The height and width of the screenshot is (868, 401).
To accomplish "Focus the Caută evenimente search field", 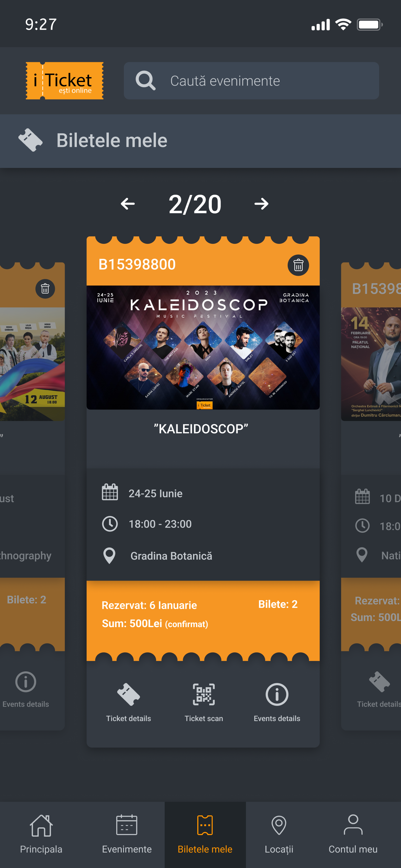I will tap(252, 80).
